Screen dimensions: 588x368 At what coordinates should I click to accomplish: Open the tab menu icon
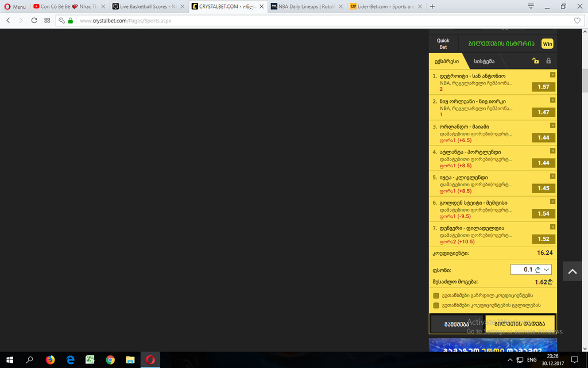(x=531, y=6)
